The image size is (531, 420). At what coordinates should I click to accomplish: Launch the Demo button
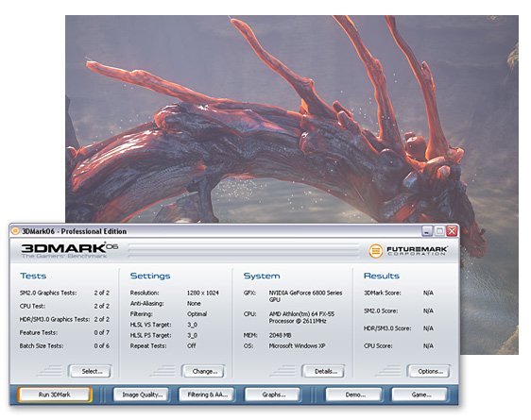pos(355,395)
